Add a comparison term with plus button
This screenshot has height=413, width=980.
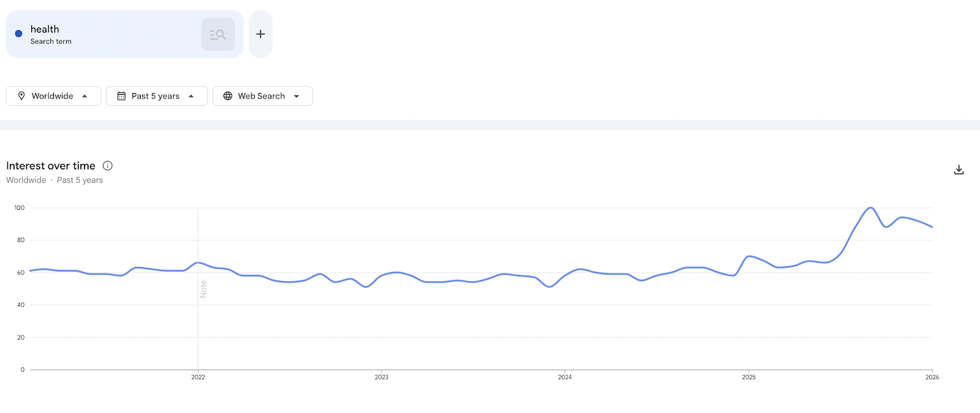(x=260, y=34)
